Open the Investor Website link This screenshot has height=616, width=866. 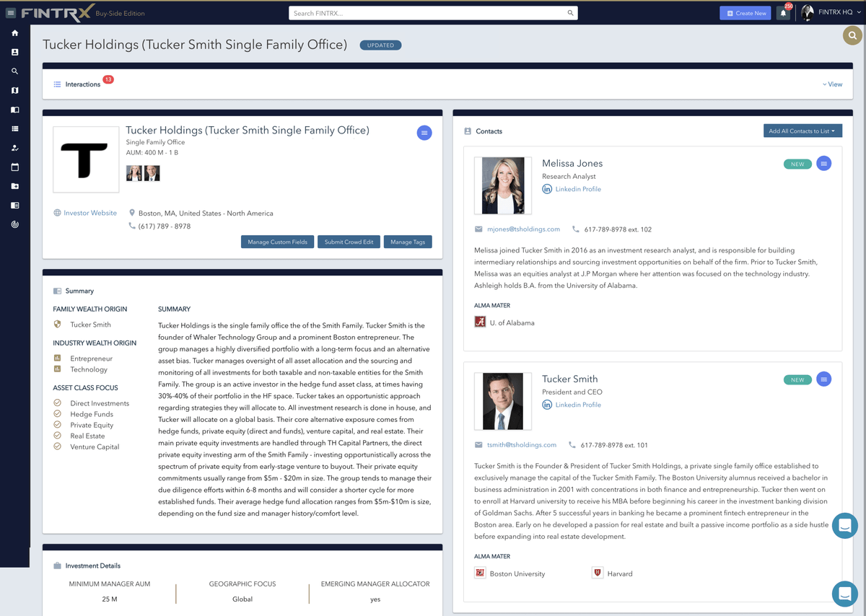pos(90,213)
